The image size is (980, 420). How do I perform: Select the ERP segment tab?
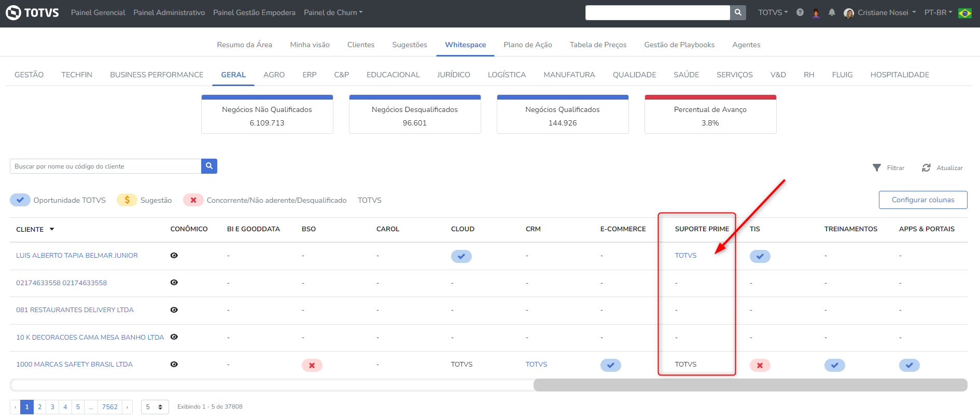pyautogui.click(x=310, y=75)
